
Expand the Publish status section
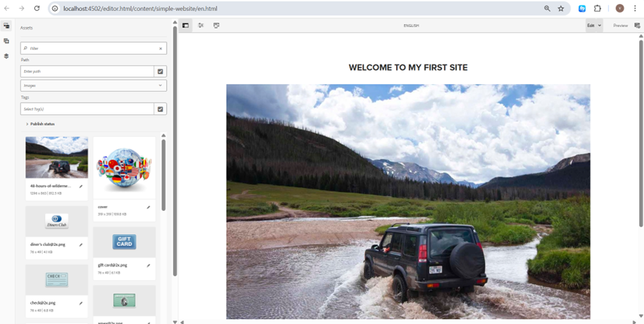pyautogui.click(x=40, y=124)
